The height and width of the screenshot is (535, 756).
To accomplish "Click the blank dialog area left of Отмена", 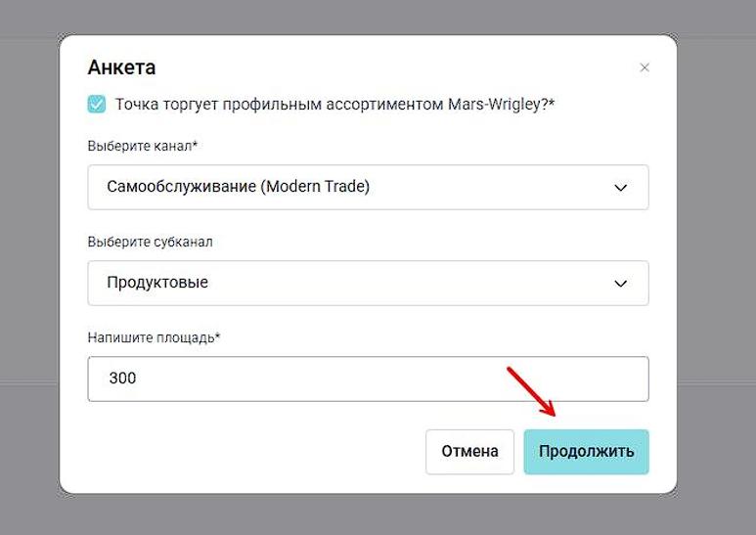I will tap(245, 452).
